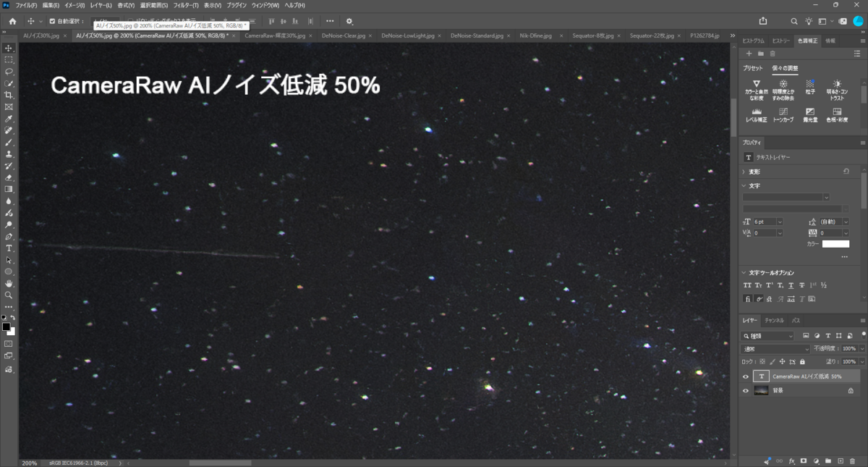The width and height of the screenshot is (868, 467).
Task: Add Hue/Saturation adjustment (色相・彩度)
Action: click(838, 114)
